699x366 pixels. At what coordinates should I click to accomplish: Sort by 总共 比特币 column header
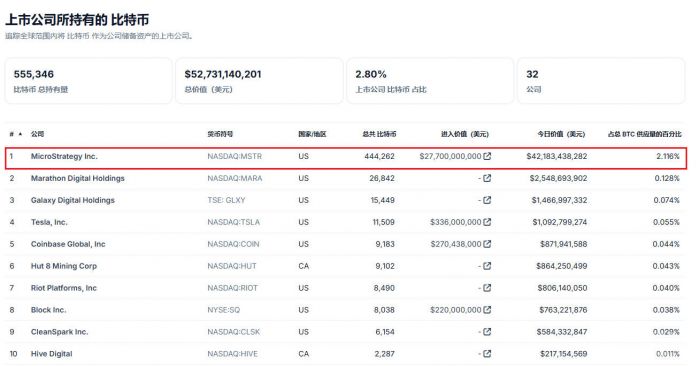coord(379,134)
